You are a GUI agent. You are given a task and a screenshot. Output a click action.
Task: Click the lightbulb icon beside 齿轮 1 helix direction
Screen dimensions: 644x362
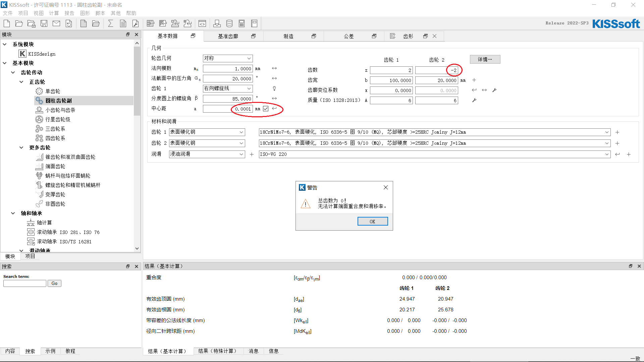click(274, 88)
